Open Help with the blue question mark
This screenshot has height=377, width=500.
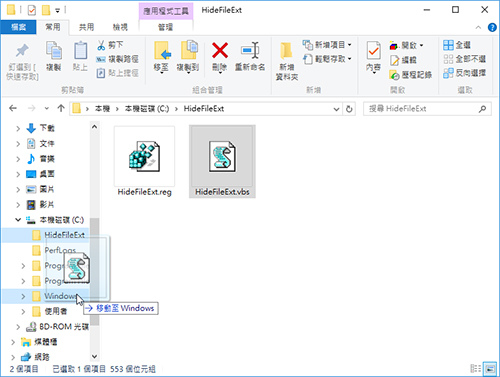pyautogui.click(x=492, y=27)
